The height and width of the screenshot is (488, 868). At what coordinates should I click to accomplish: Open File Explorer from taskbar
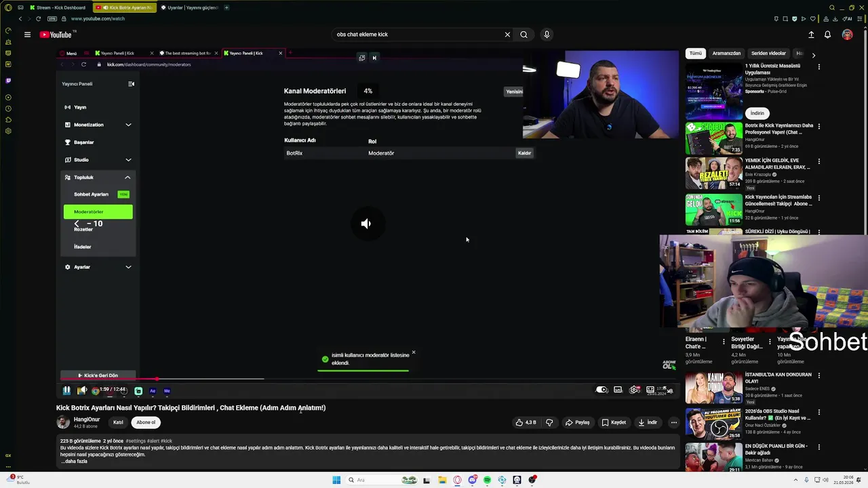tap(442, 480)
